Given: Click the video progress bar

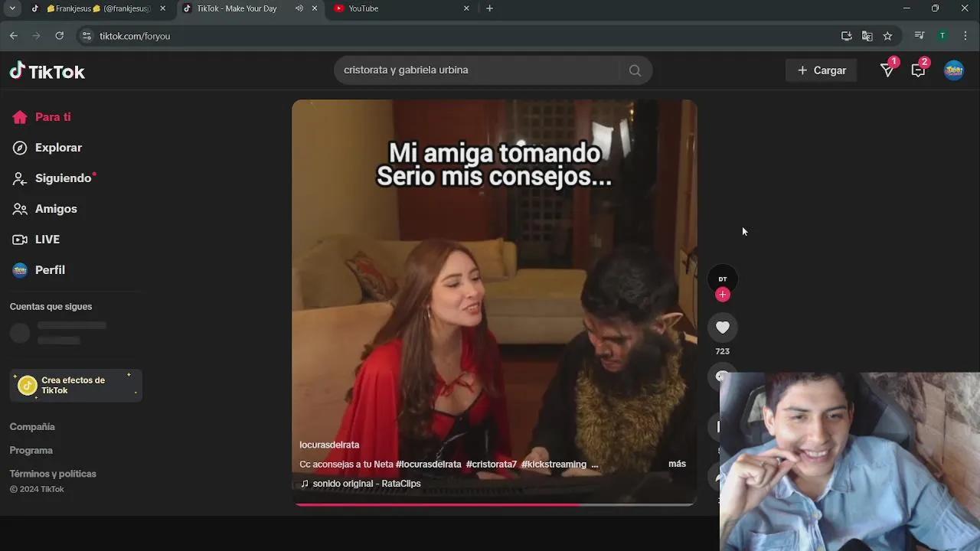Looking at the screenshot, I should [x=494, y=504].
